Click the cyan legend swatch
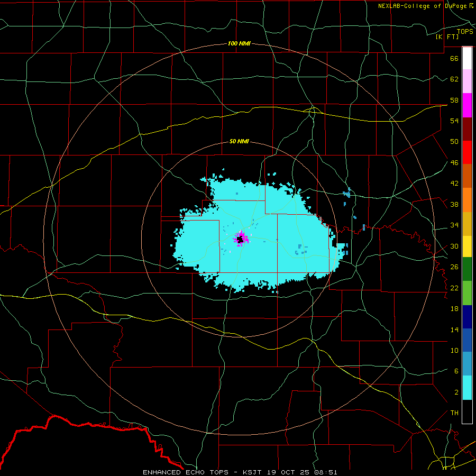The image size is (476, 476). coord(467,388)
